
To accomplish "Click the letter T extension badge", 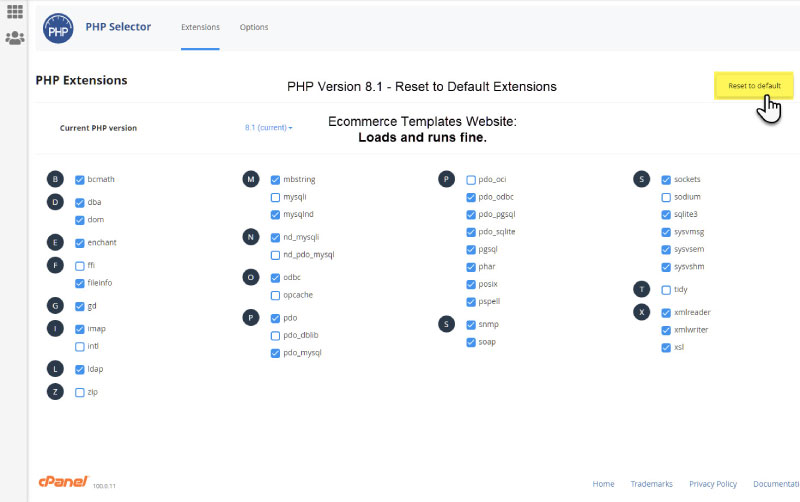I will (x=642, y=289).
